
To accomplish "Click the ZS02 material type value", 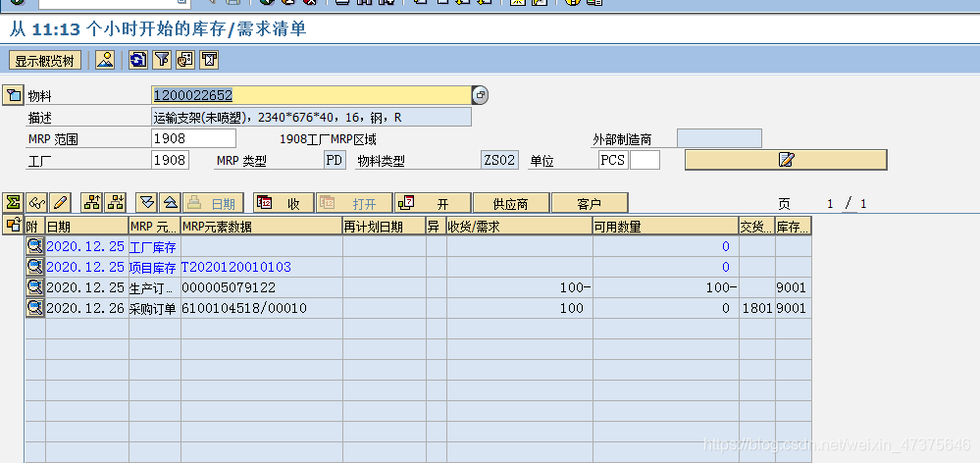I will tap(499, 160).
